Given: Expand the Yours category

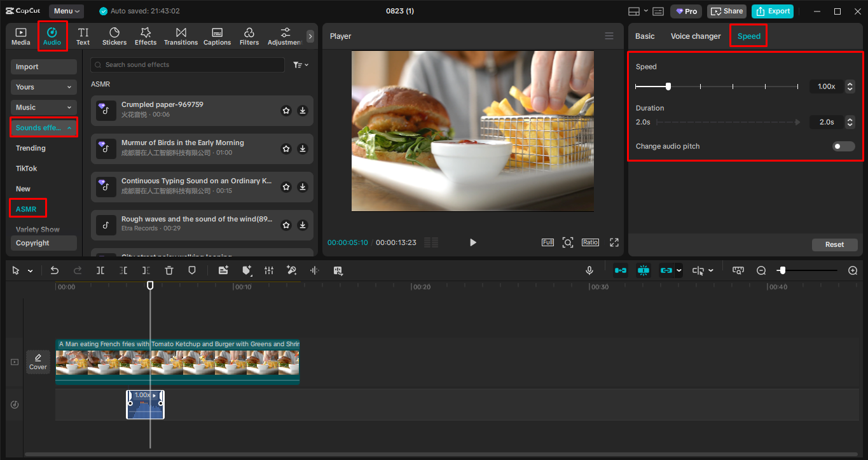Looking at the screenshot, I should (x=44, y=87).
